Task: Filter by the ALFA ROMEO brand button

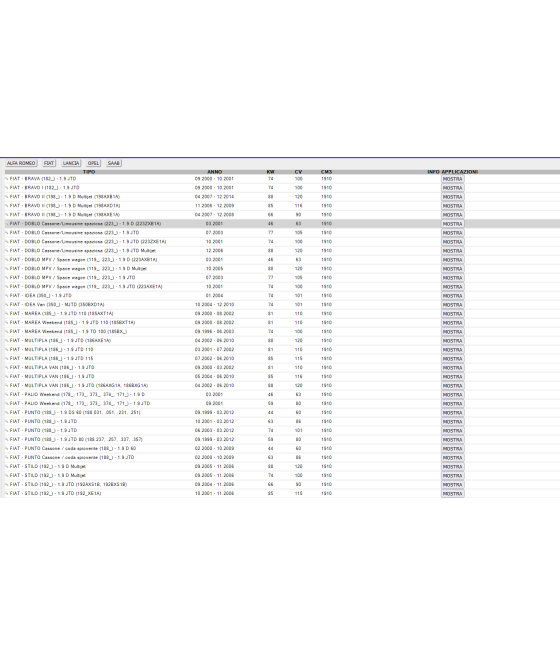Action: pos(21,163)
